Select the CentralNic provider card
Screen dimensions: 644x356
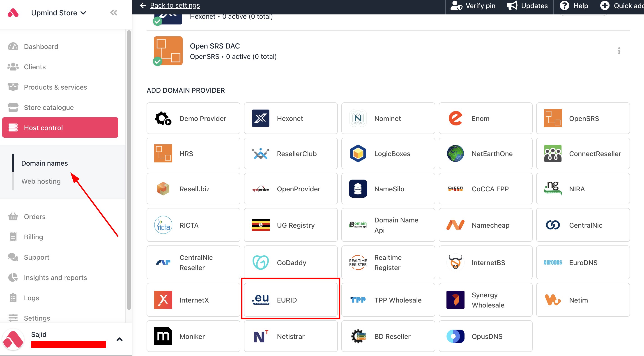(x=583, y=225)
